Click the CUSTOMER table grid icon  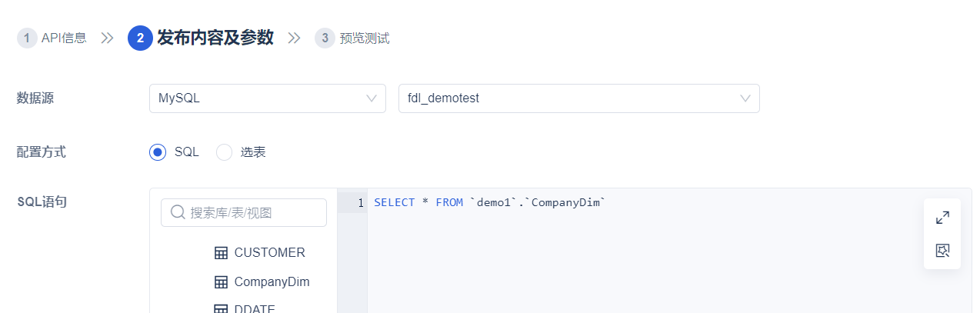click(x=221, y=252)
